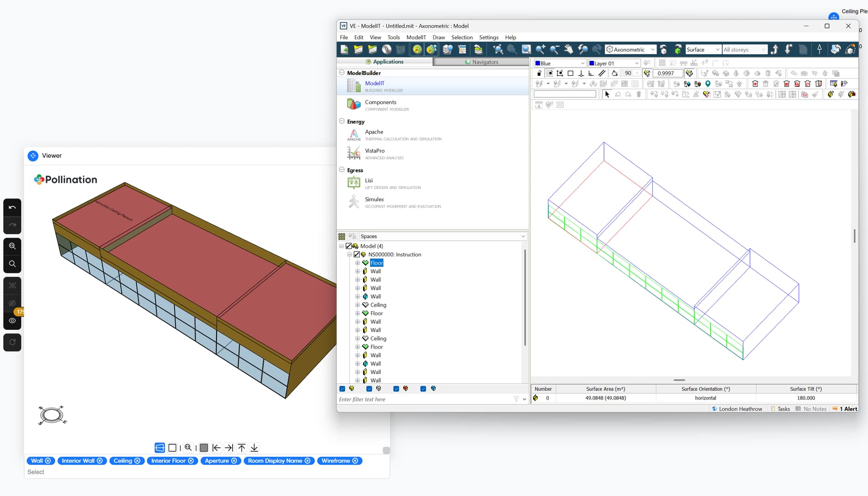Open the Axonometric view dropdown

click(652, 50)
